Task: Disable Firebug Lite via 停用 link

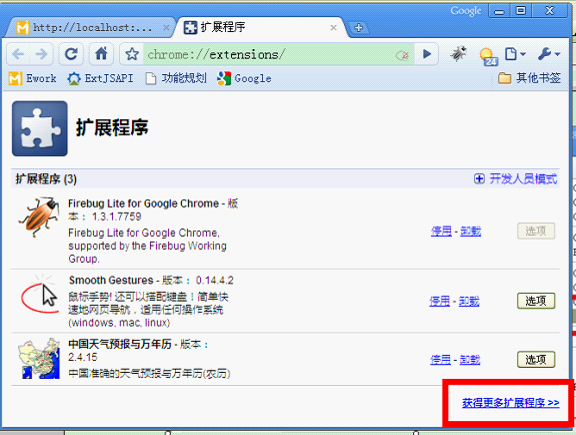Action: [x=441, y=231]
